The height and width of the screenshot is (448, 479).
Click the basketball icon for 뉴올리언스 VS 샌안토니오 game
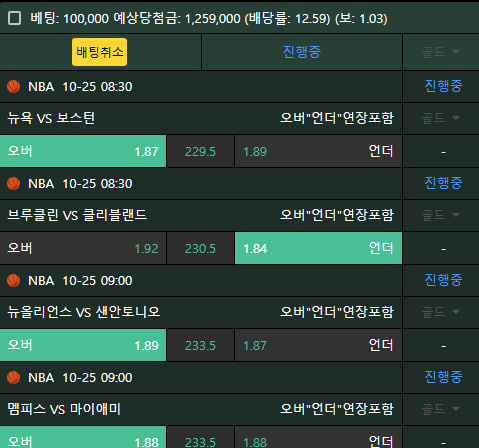[x=13, y=281]
